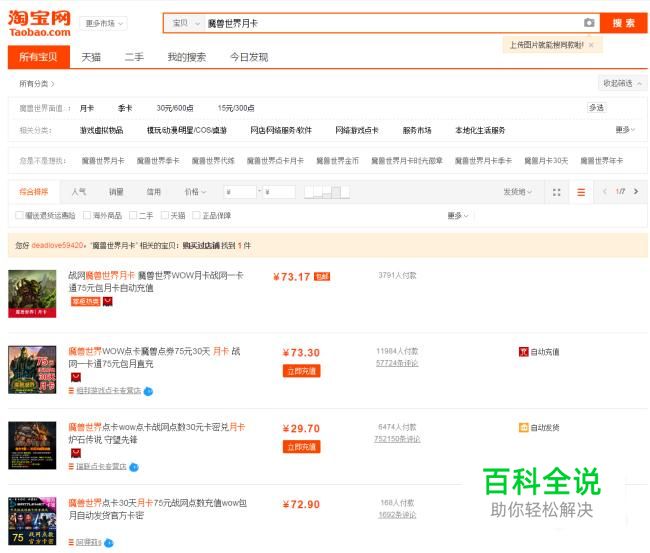Filter by 30元/600点
650x553 pixels.
coord(175,108)
